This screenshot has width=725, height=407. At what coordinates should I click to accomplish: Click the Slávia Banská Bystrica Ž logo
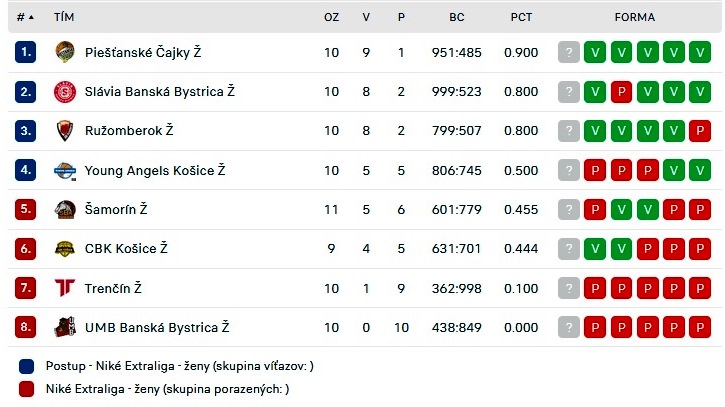(65, 92)
